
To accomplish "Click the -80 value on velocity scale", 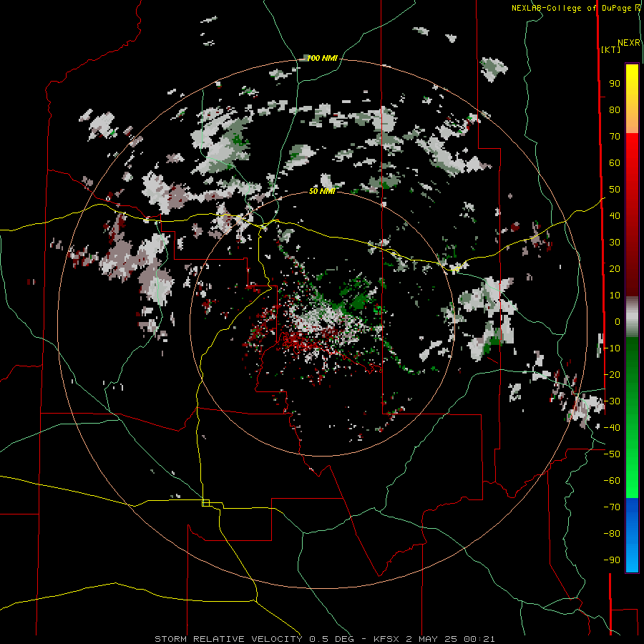I will click(612, 534).
